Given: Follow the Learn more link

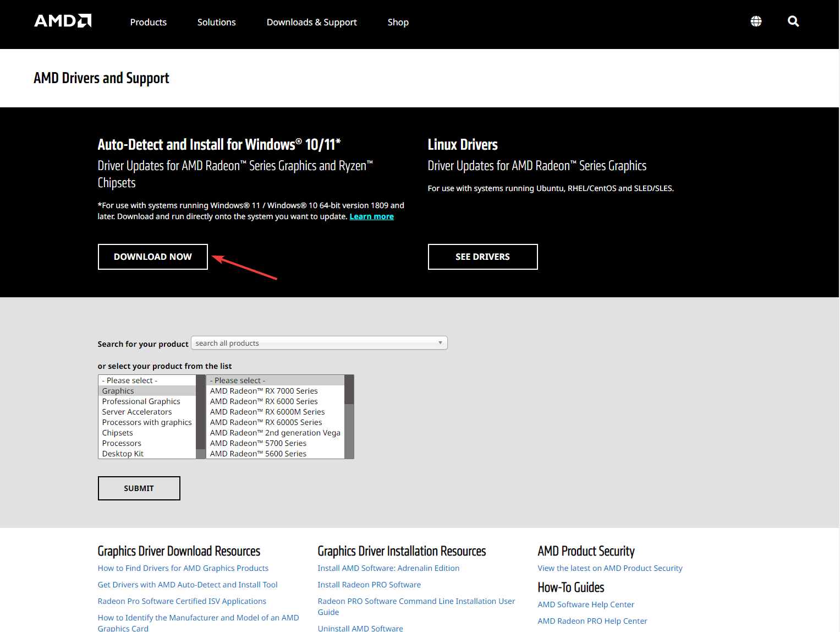Looking at the screenshot, I should tap(372, 216).
